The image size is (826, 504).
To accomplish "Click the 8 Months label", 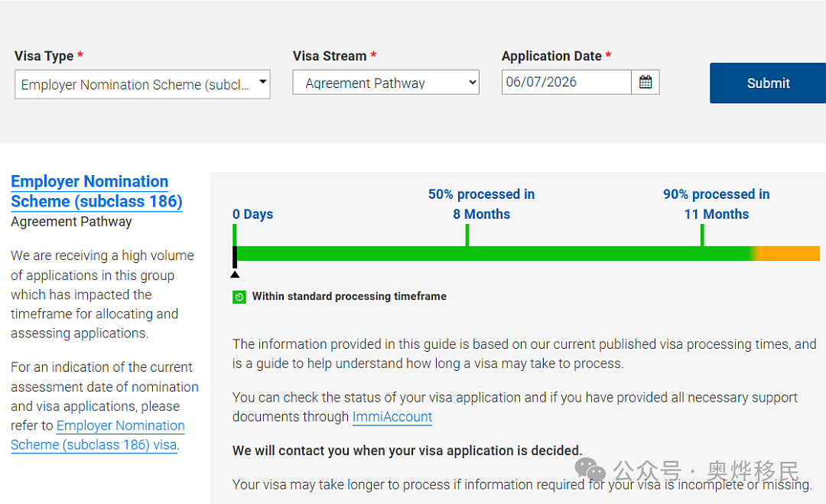I will [482, 214].
